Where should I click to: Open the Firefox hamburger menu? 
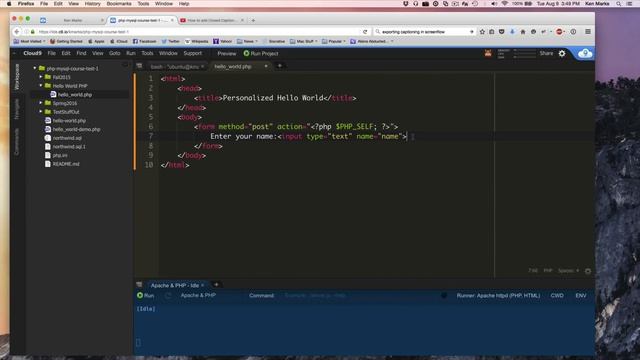588,31
